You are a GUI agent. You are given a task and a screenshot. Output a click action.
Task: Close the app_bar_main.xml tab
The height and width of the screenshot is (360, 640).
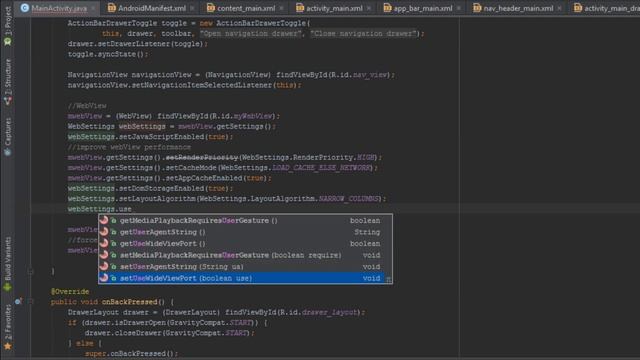tap(459, 8)
